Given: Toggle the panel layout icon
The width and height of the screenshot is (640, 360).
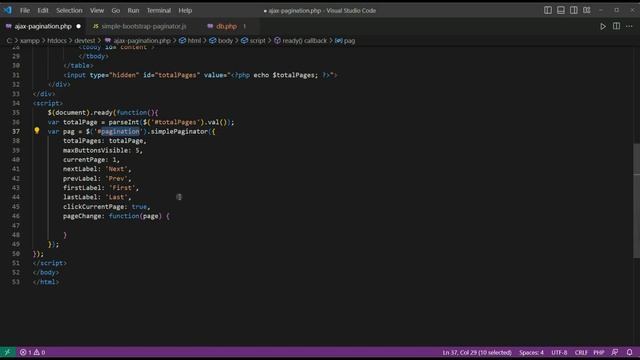Looking at the screenshot, I should click(x=561, y=10).
